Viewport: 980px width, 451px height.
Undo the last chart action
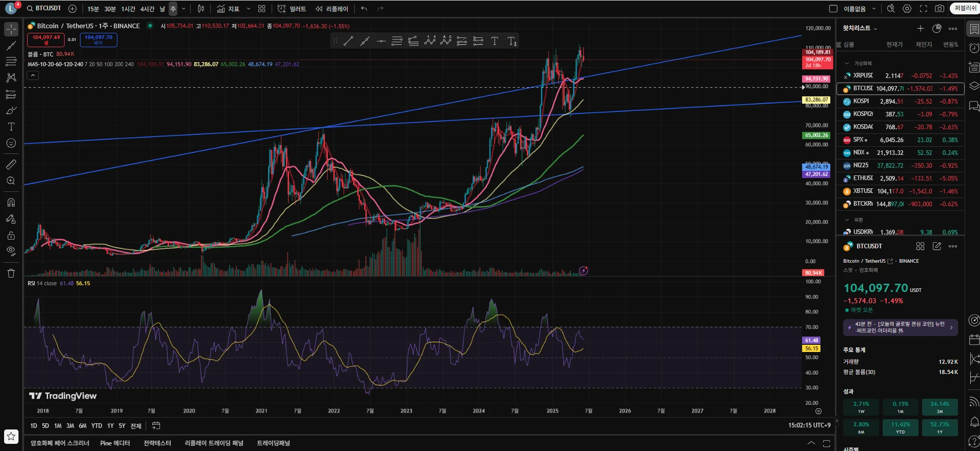[x=364, y=9]
